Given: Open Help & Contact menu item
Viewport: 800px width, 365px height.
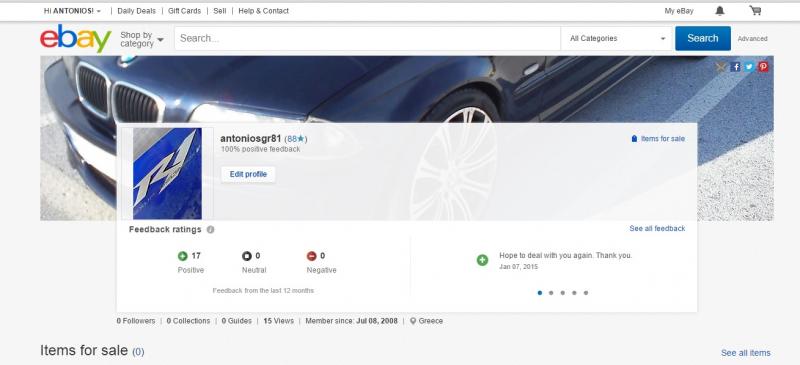Looking at the screenshot, I should (x=263, y=11).
